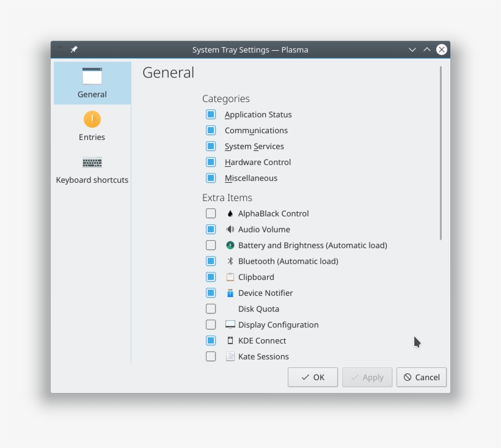Toggle the System Services checkbox
This screenshot has height=448, width=501.
click(211, 146)
